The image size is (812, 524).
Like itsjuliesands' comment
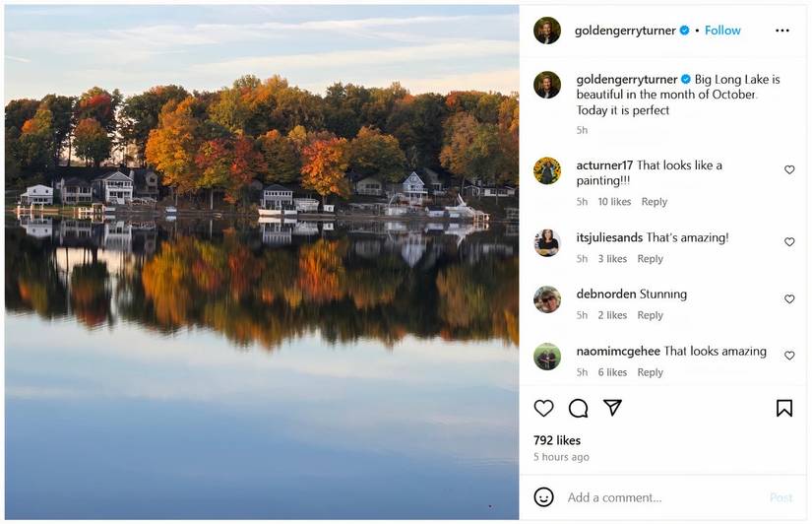click(x=789, y=242)
